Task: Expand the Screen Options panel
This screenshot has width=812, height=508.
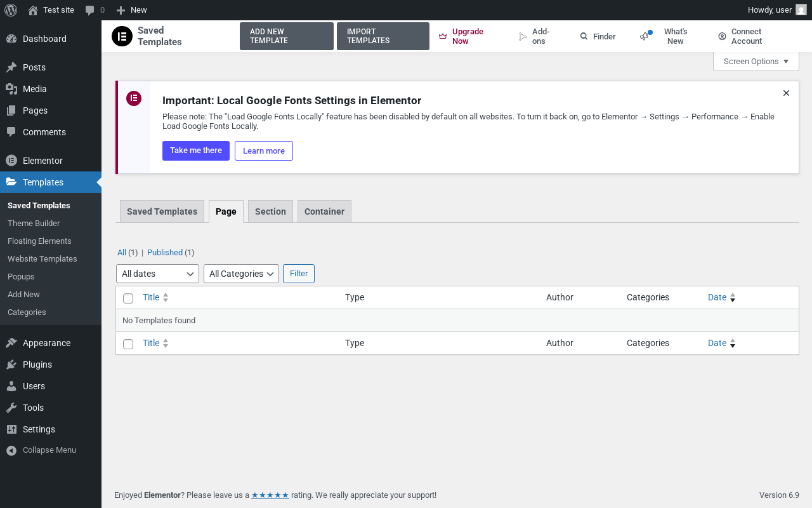Action: [x=756, y=62]
